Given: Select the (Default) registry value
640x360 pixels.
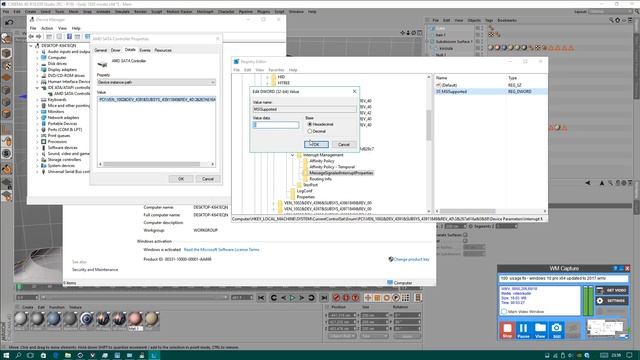Looking at the screenshot, I should tap(449, 85).
